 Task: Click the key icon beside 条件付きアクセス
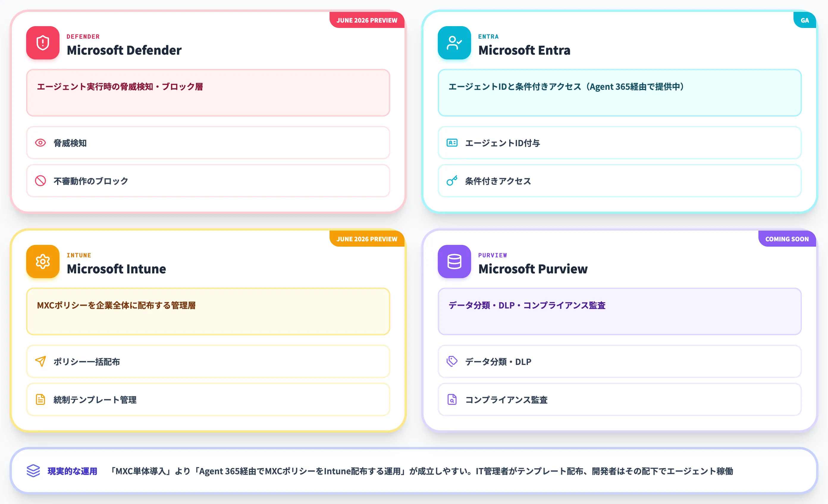(x=452, y=181)
